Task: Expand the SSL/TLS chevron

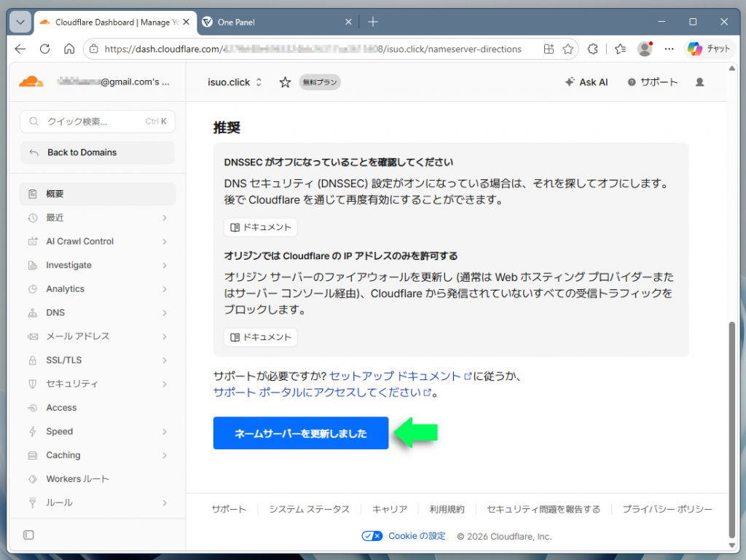Action: coord(165,360)
